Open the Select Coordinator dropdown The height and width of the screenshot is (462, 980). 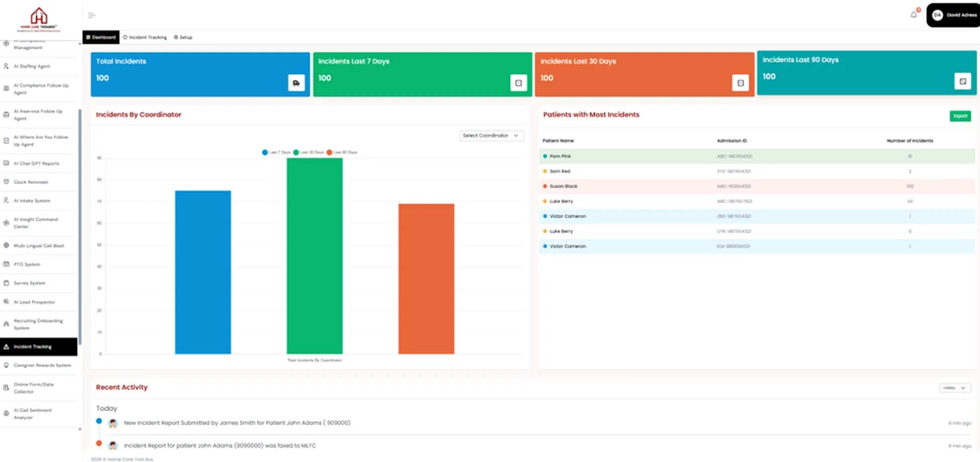click(x=491, y=136)
